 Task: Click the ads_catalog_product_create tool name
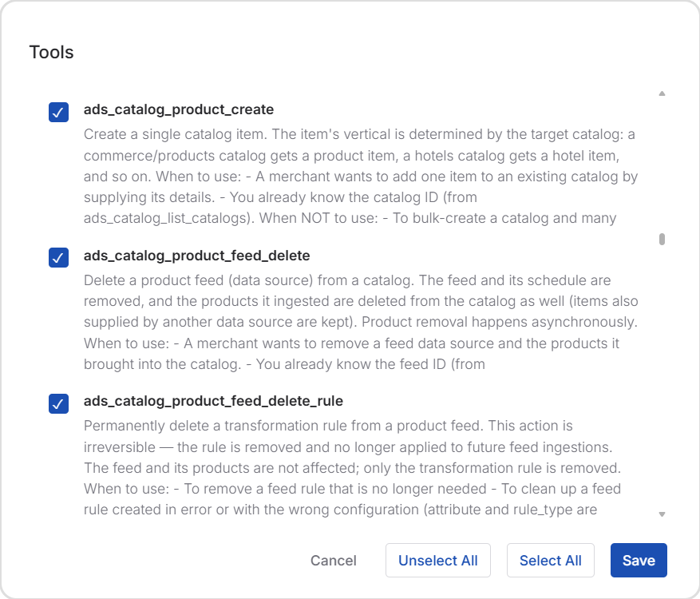pyautogui.click(x=179, y=110)
